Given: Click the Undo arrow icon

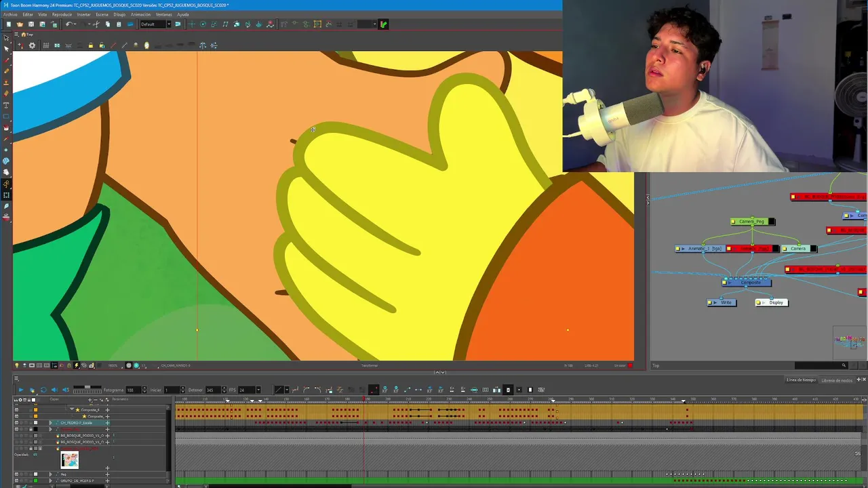Looking at the screenshot, I should 68,24.
